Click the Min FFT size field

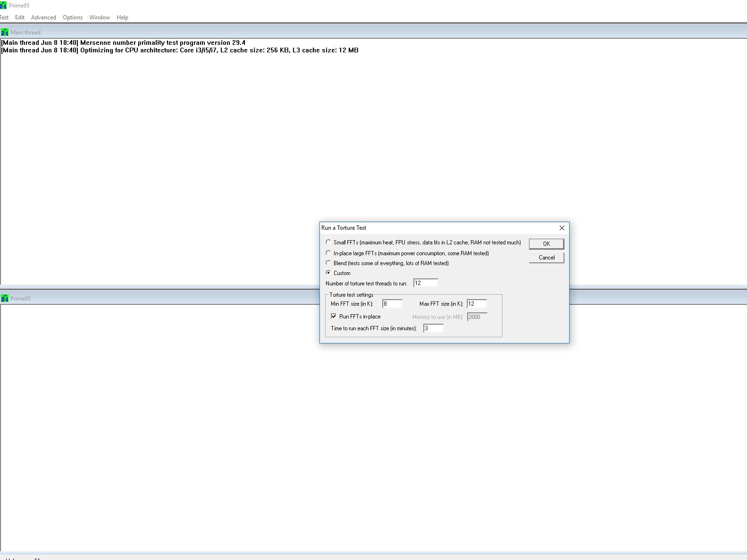click(x=392, y=304)
